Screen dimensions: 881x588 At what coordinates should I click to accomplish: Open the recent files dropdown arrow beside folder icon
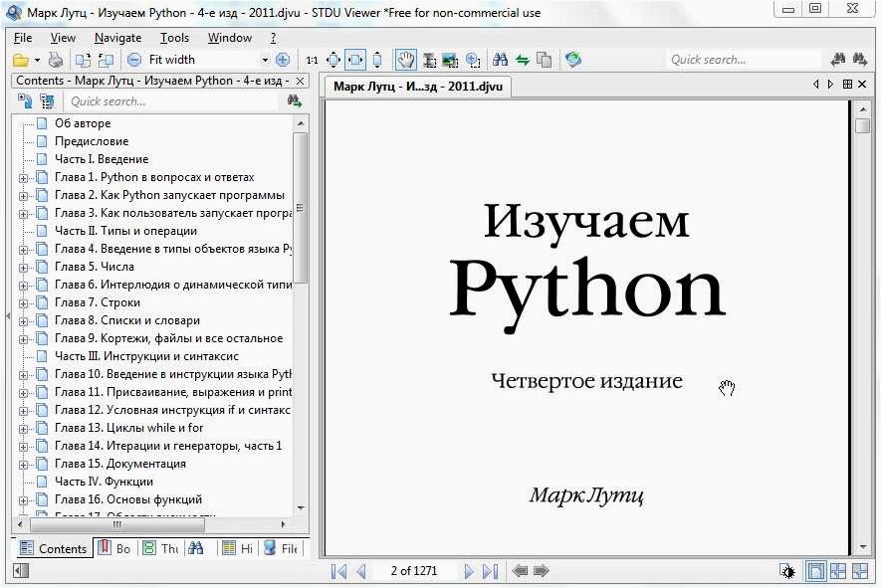37,60
